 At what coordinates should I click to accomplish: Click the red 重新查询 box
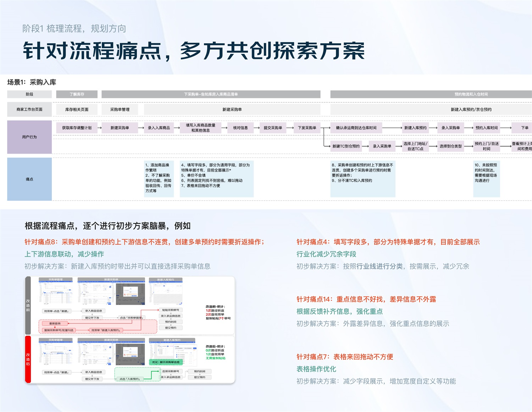(55, 323)
